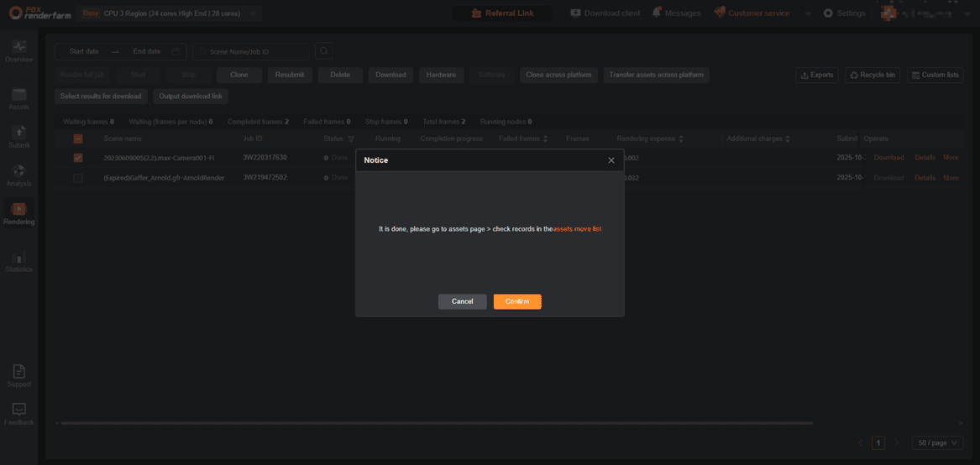Click the Statistics sidebar icon

[x=18, y=258]
